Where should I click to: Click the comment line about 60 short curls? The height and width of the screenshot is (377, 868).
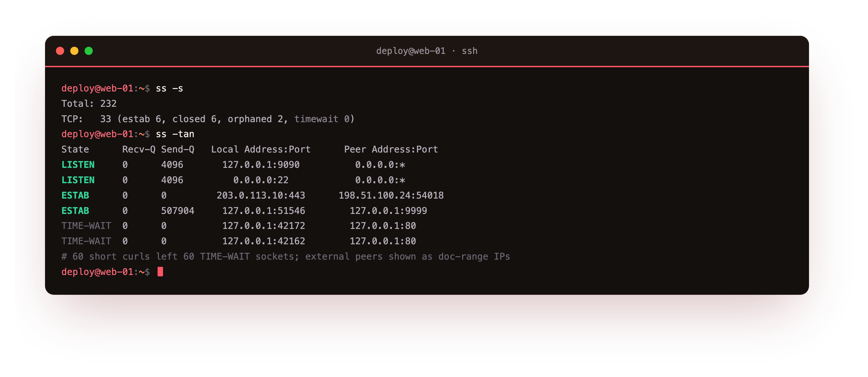[286, 257]
